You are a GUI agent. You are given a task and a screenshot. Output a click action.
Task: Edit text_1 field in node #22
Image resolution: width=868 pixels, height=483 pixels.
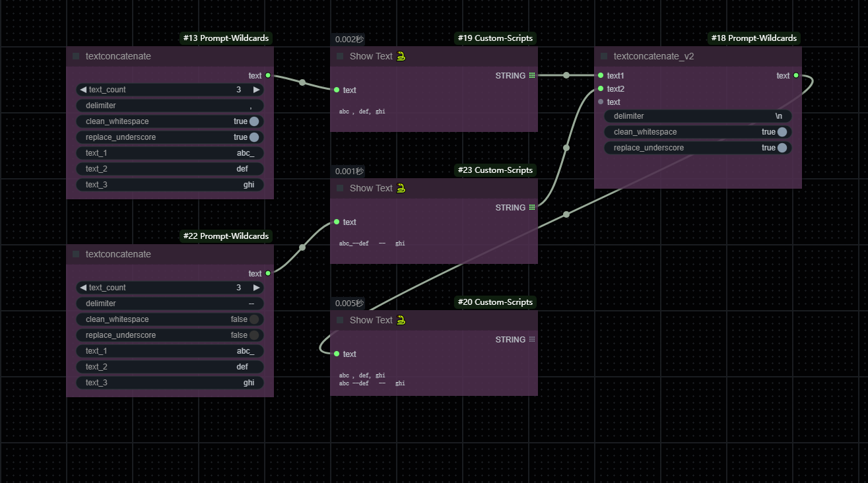(170, 351)
